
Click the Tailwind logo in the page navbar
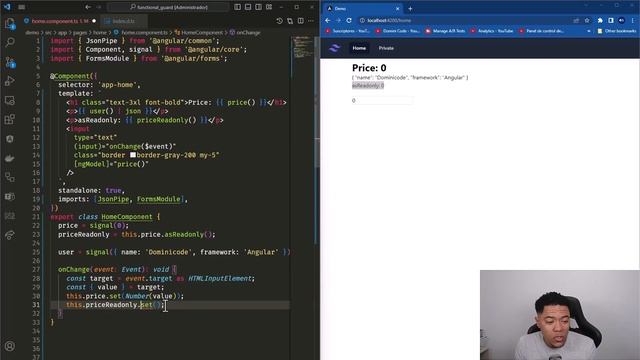pyautogui.click(x=334, y=48)
